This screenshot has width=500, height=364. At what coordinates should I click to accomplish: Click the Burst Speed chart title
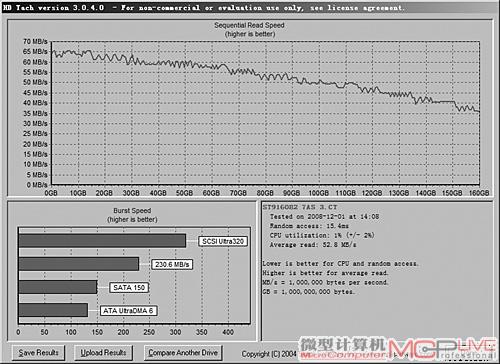132,211
